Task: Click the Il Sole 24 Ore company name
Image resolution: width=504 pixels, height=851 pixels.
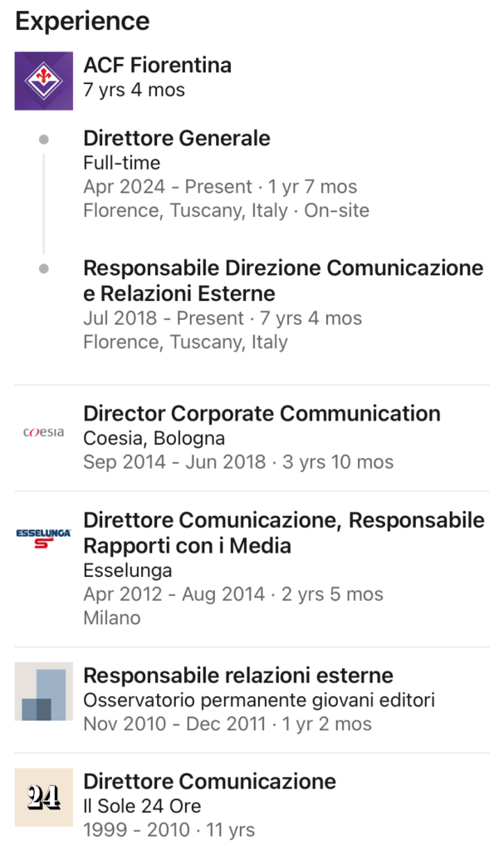Action: point(141,806)
